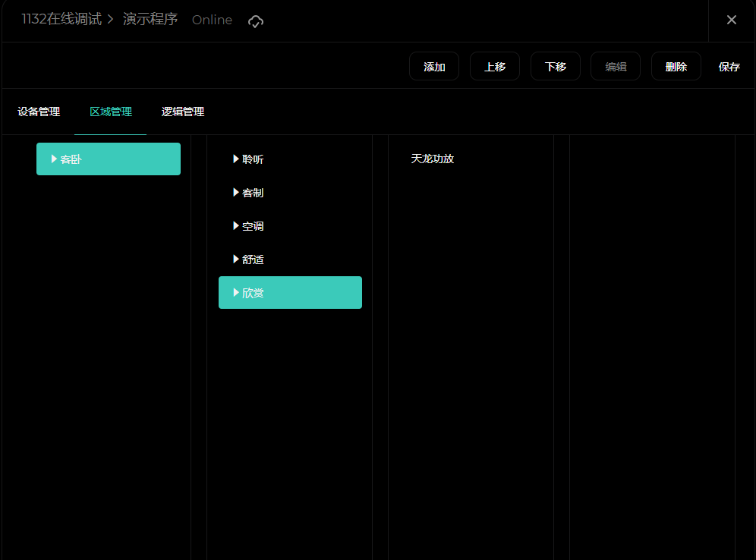
Task: Click the 添加 button
Action: (x=434, y=67)
